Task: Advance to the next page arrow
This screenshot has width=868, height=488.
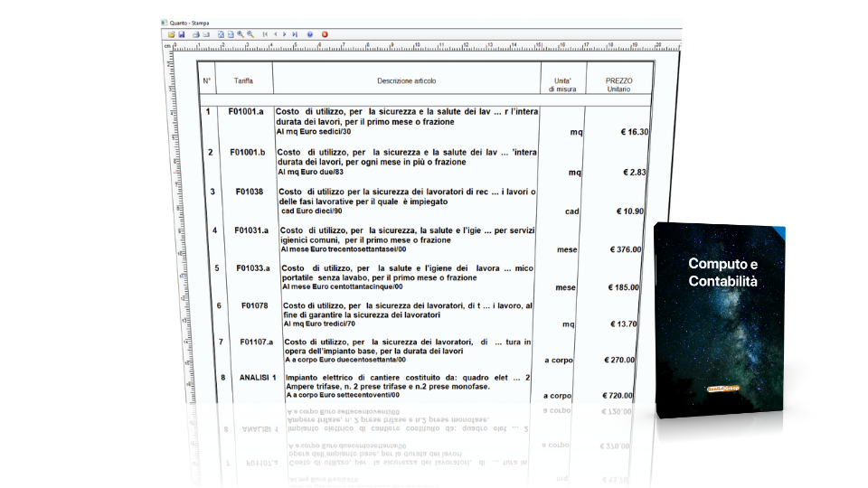Action: point(285,34)
